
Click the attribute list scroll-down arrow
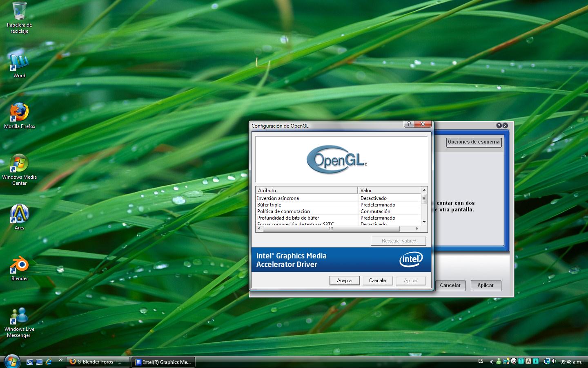click(x=424, y=222)
